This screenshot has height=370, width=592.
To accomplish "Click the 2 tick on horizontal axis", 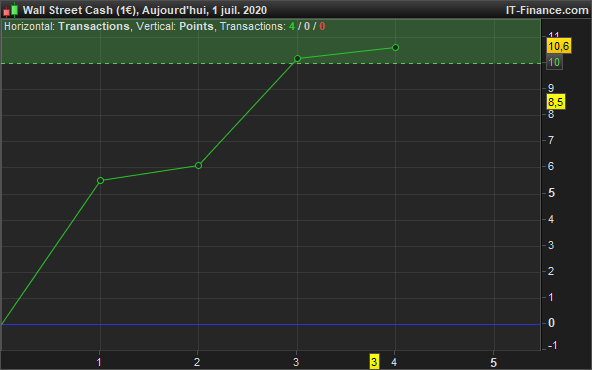I will point(197,362).
